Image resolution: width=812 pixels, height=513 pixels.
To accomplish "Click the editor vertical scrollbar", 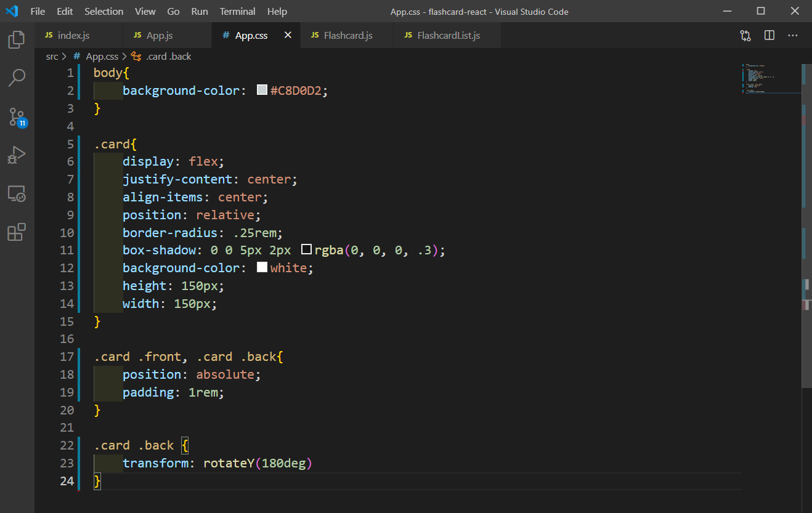I will pos(806,225).
